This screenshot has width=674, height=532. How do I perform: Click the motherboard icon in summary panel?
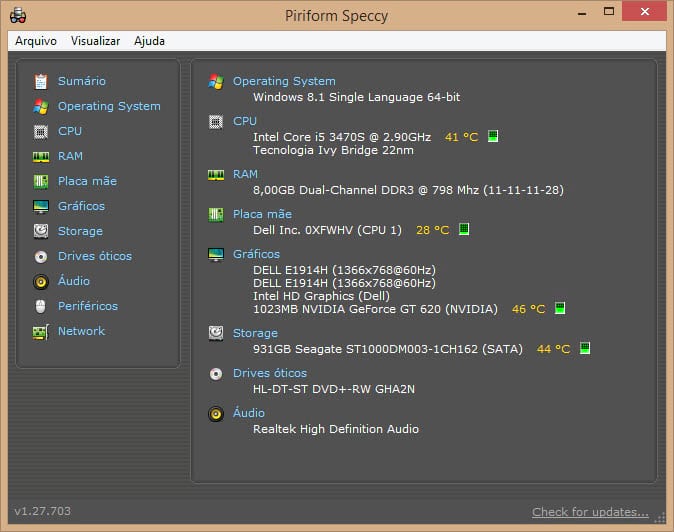coord(216,214)
